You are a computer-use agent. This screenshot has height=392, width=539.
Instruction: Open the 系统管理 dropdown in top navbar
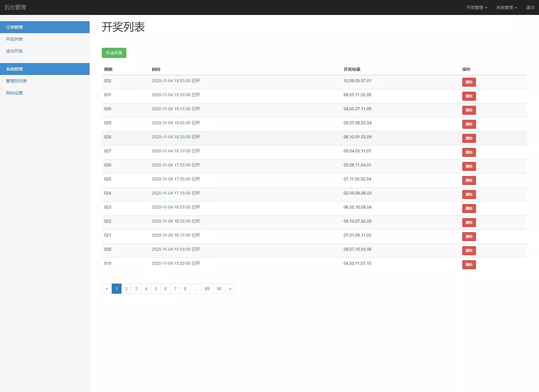click(x=506, y=7)
